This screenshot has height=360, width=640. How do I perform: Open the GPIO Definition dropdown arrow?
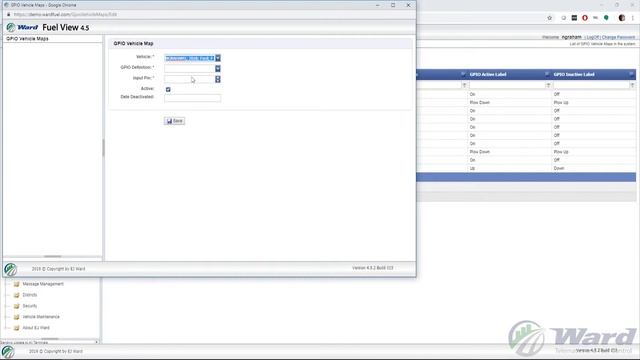click(218, 69)
